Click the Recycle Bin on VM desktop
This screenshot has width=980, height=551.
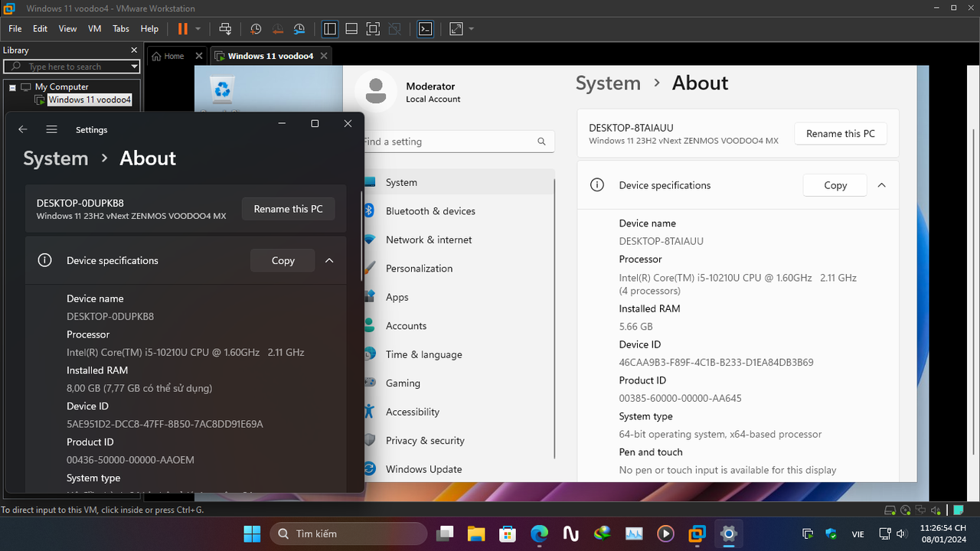(x=222, y=91)
